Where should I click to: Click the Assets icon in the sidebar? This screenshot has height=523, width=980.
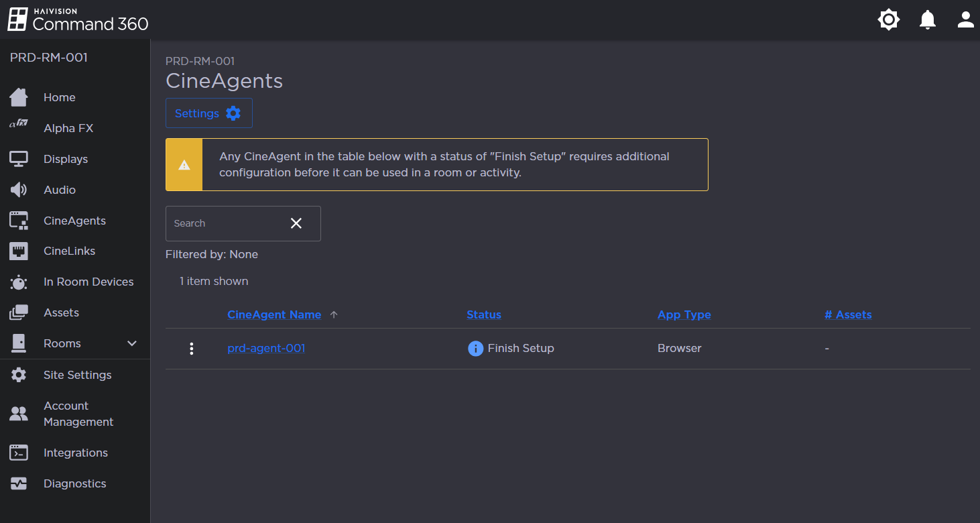18,312
